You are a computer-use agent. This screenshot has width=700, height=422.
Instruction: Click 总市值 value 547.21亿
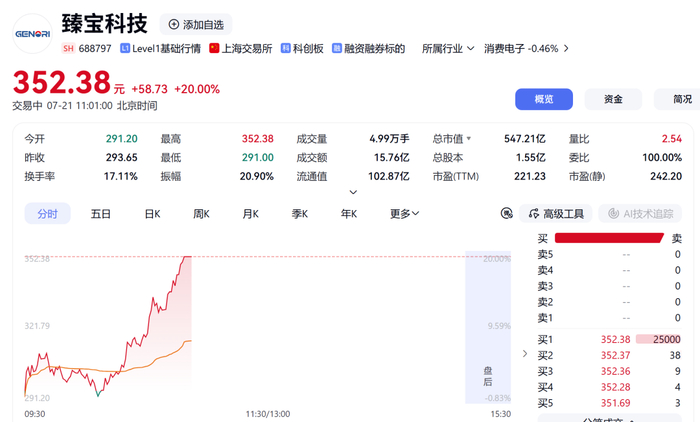525,139
